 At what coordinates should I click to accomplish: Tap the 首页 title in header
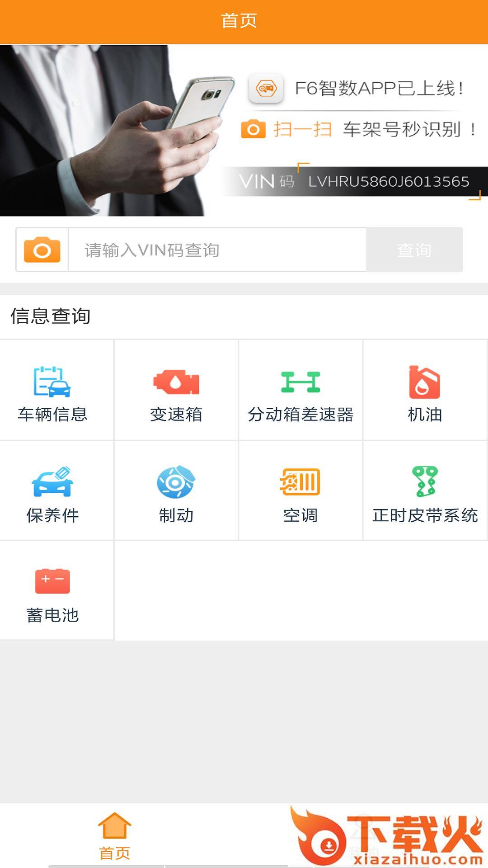pos(239,21)
